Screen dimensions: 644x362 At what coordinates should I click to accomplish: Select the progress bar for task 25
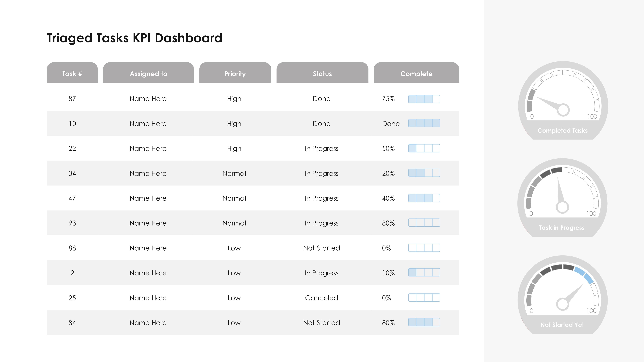[x=424, y=297]
